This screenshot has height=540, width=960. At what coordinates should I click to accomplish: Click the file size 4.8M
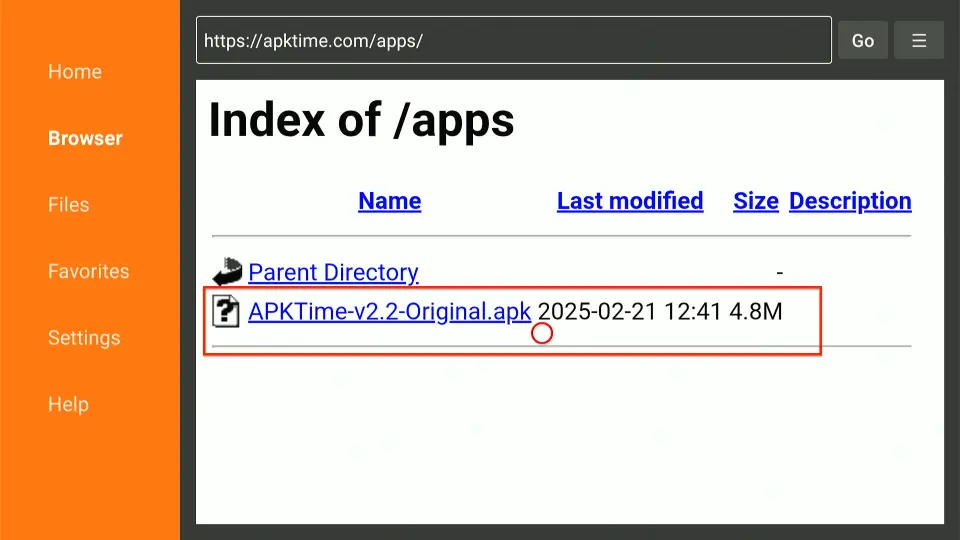[756, 312]
